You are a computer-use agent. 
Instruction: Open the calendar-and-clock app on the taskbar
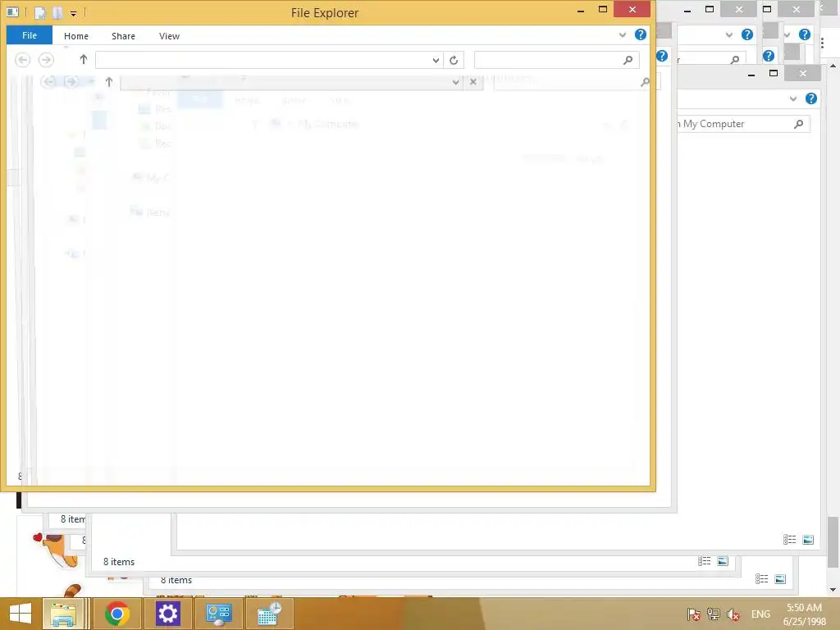coord(269,614)
